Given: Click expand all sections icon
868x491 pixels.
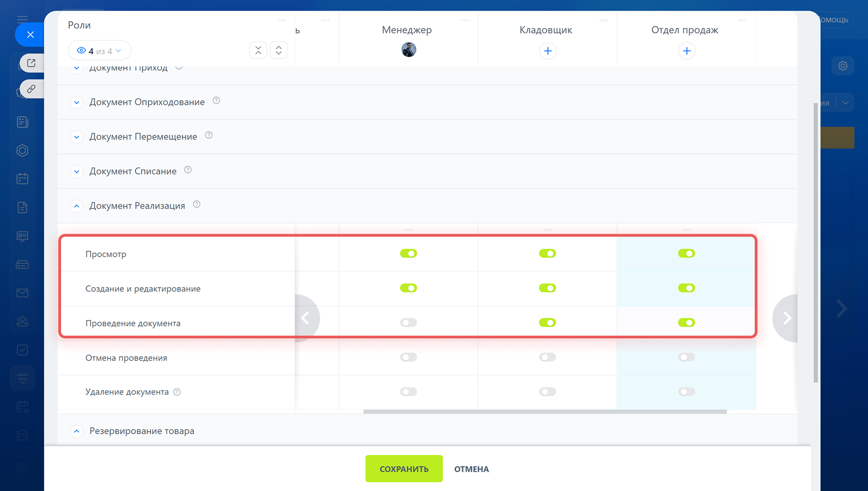Looking at the screenshot, I should click(x=278, y=50).
